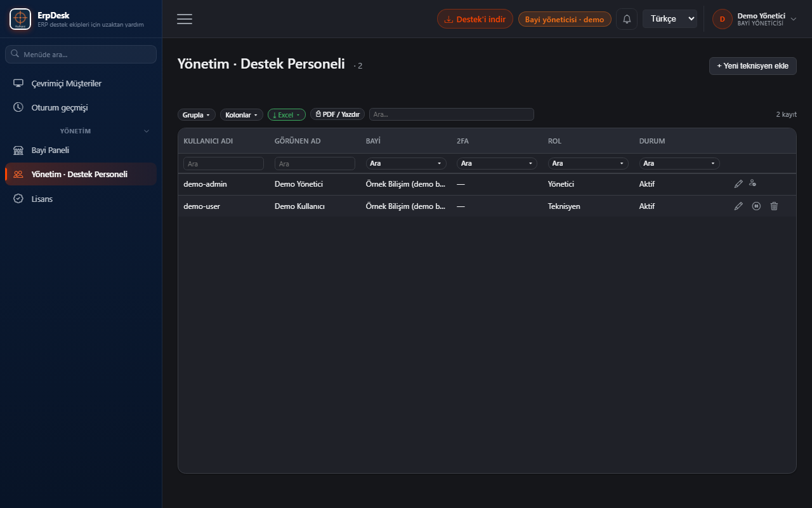
Task: Open the notifications bell
Action: point(627,19)
